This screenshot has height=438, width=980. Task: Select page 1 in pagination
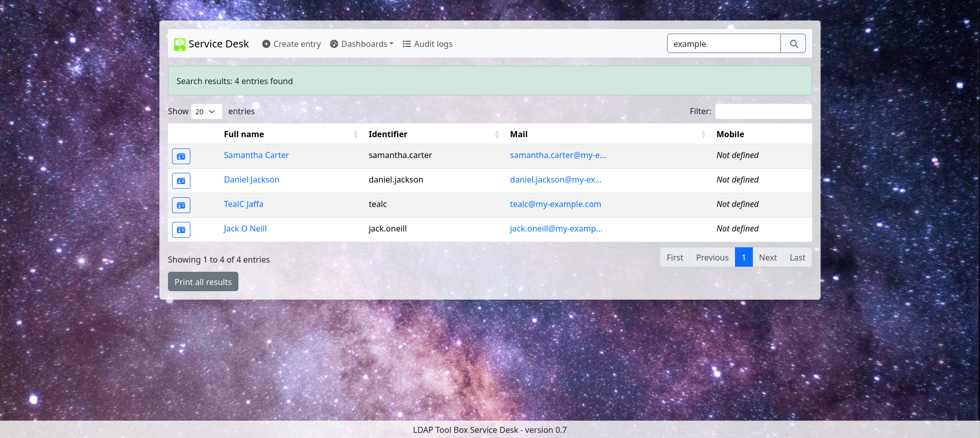click(x=744, y=257)
